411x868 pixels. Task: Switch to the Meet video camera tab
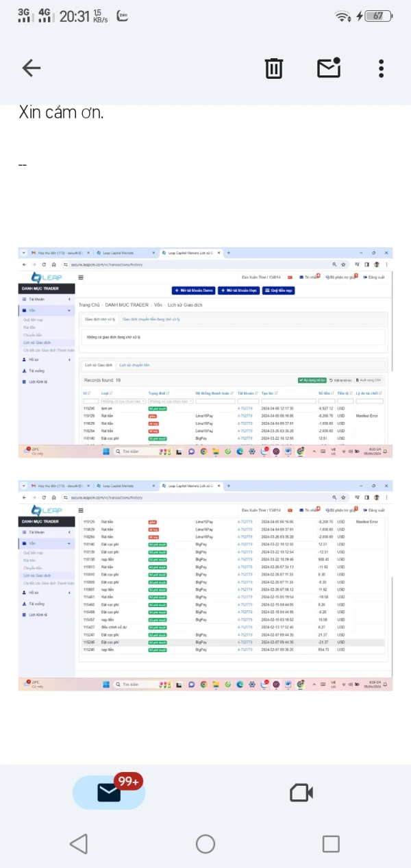click(301, 793)
